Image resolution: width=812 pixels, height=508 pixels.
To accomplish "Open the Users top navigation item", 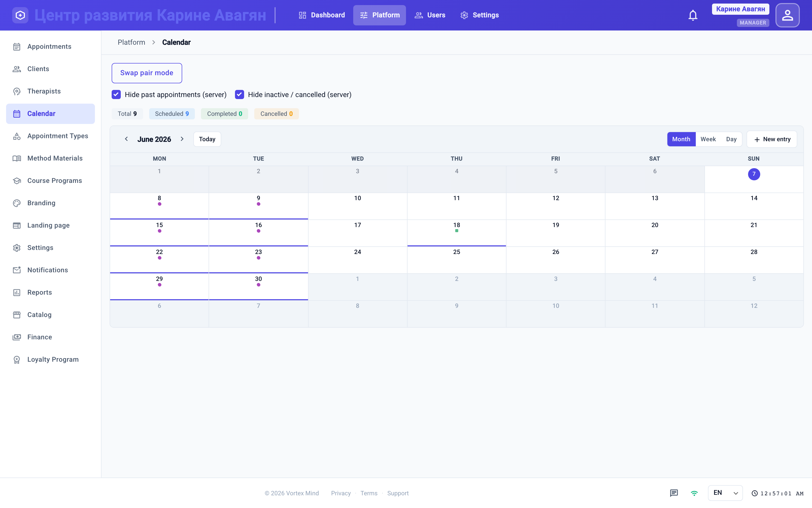I will coord(430,15).
